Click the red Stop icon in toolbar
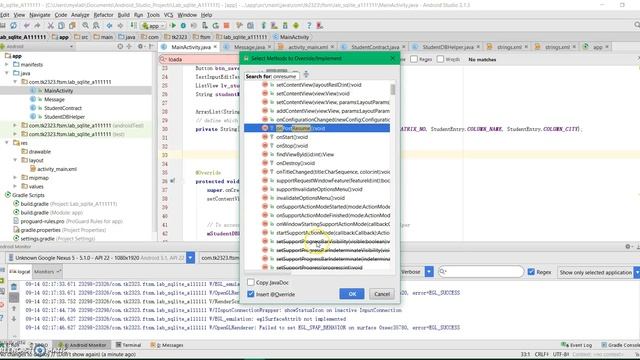The height and width of the screenshot is (360, 640). coord(227,26)
